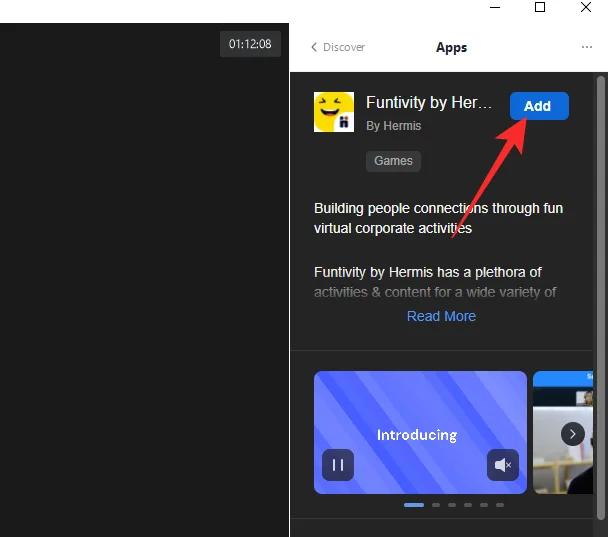Show the next carousel slide with the arrow
This screenshot has width=608, height=537.
point(572,433)
